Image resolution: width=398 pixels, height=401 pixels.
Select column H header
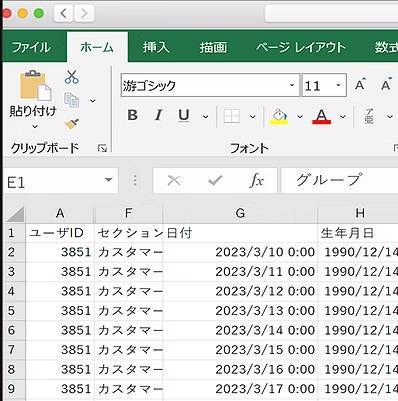[358, 213]
